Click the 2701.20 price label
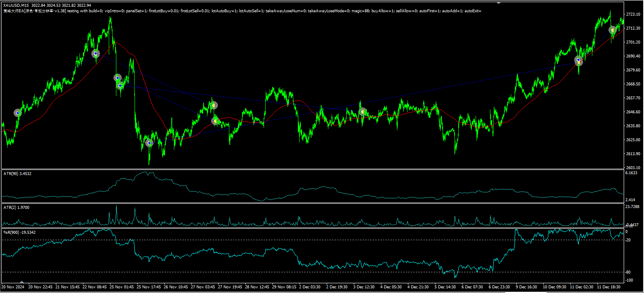This screenshot has height=293, width=644. (633, 42)
